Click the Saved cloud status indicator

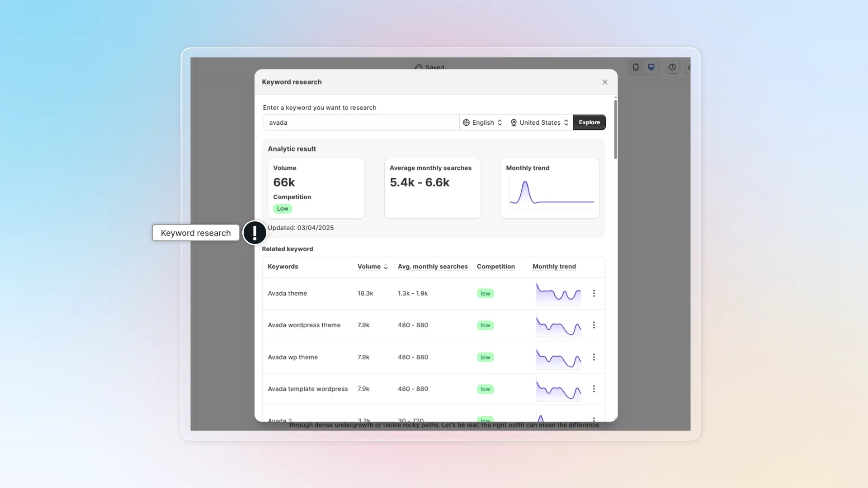point(429,67)
